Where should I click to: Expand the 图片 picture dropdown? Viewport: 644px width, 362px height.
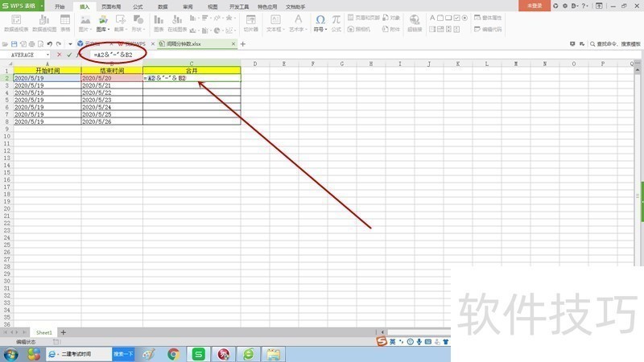tap(85, 28)
